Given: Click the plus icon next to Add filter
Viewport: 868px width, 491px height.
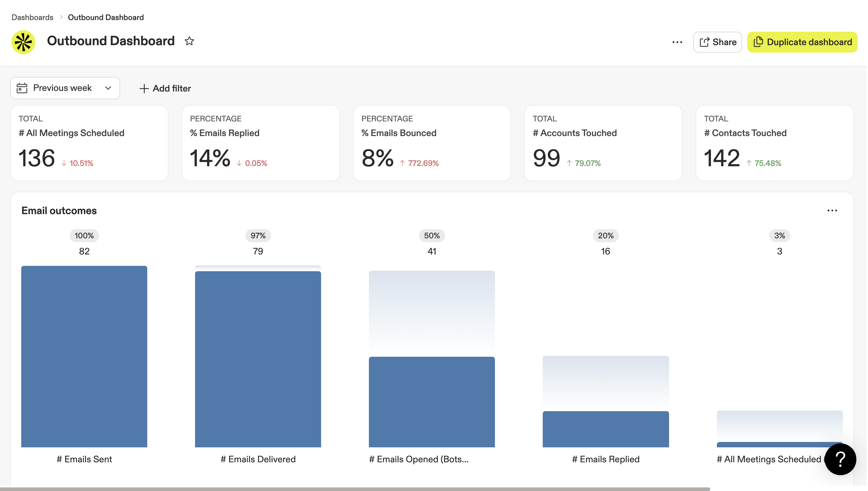Looking at the screenshot, I should coord(144,88).
